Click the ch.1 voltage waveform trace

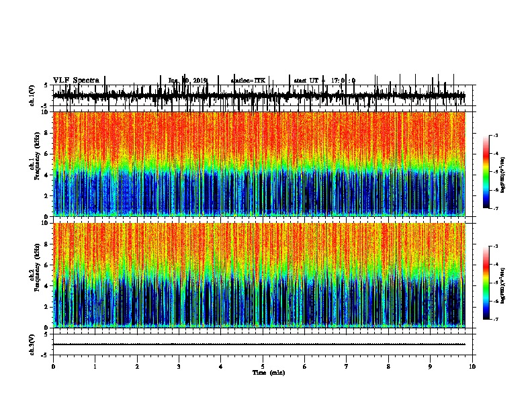(259, 95)
